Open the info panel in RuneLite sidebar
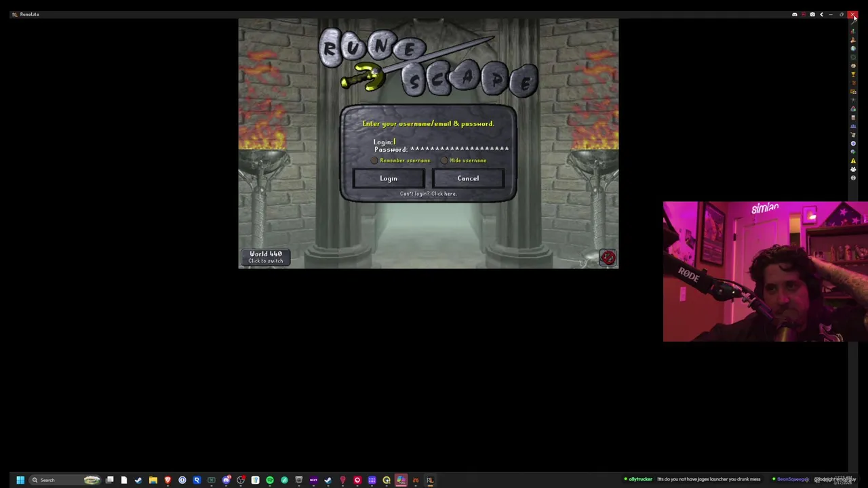 click(853, 178)
